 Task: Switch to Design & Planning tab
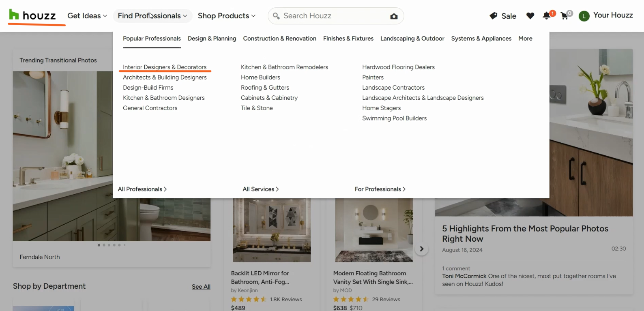point(212,39)
